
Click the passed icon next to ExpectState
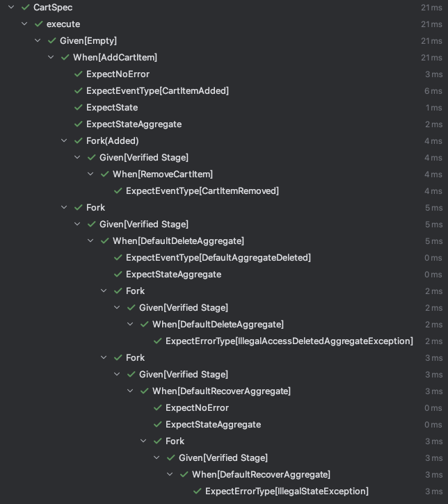[x=78, y=107]
